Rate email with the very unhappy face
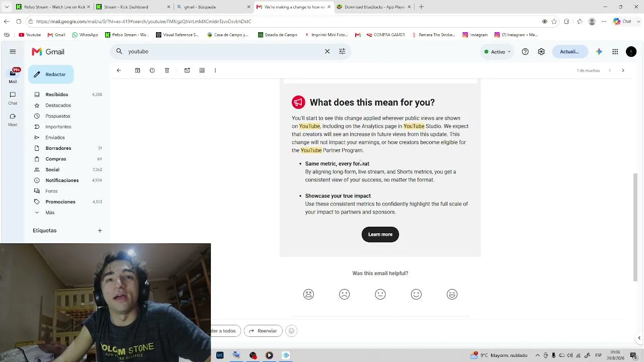Screen dimensions: 644x362 point(308,294)
